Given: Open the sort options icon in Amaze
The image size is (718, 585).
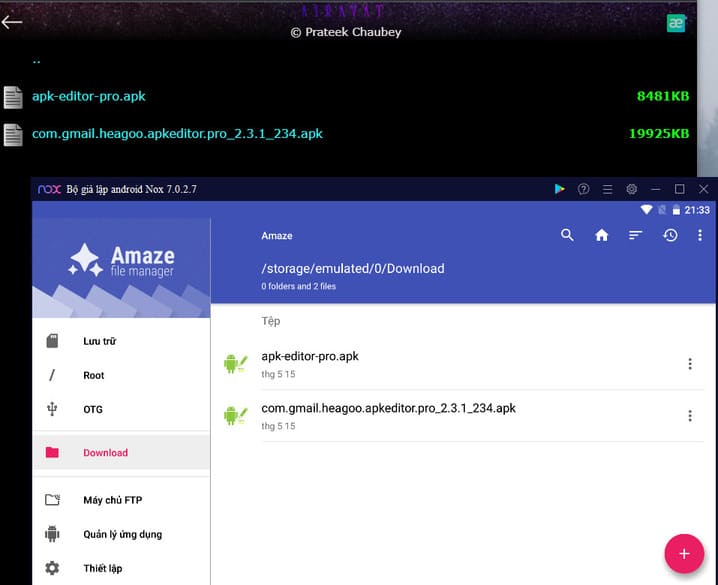Looking at the screenshot, I should [x=636, y=235].
